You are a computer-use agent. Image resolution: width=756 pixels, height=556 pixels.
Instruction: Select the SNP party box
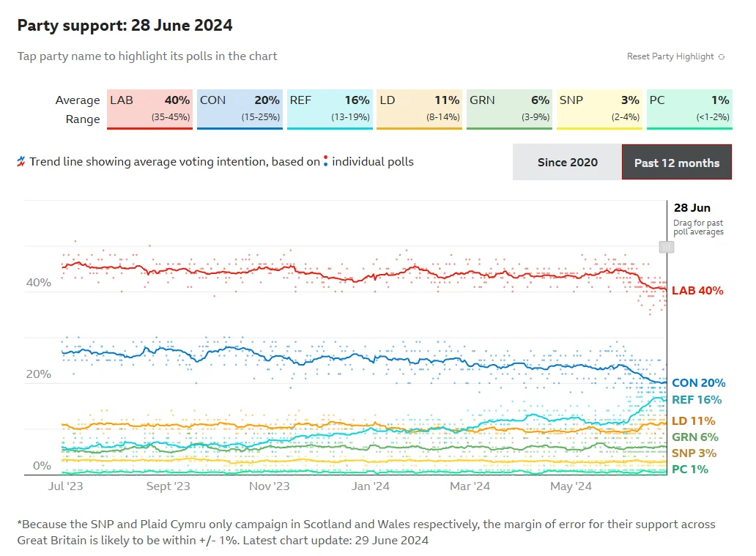599,109
